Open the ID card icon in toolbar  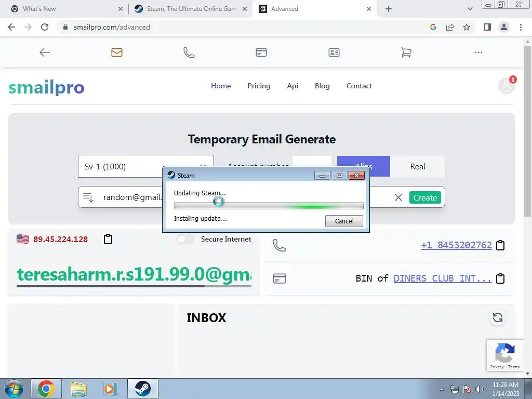click(x=334, y=52)
